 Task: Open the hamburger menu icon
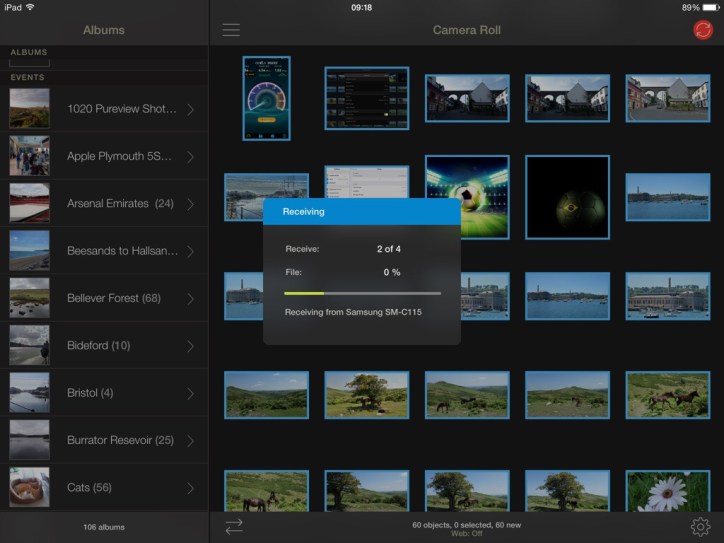click(231, 30)
